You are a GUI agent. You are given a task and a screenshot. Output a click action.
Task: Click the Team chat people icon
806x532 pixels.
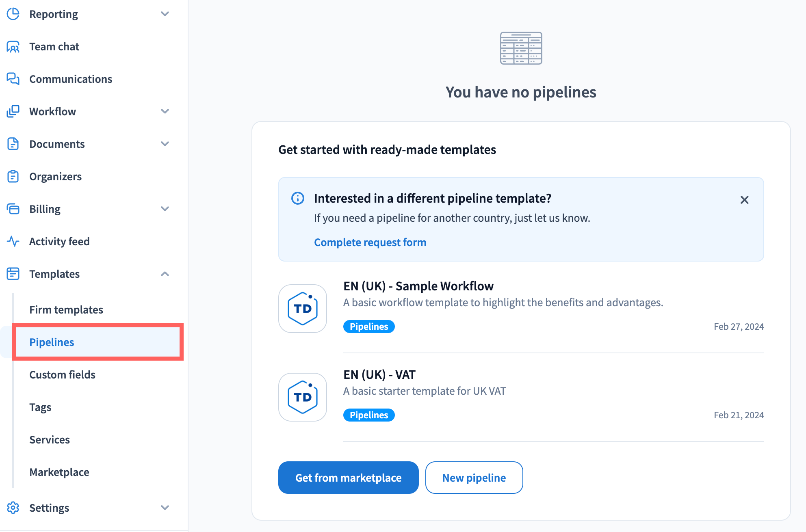pos(13,47)
